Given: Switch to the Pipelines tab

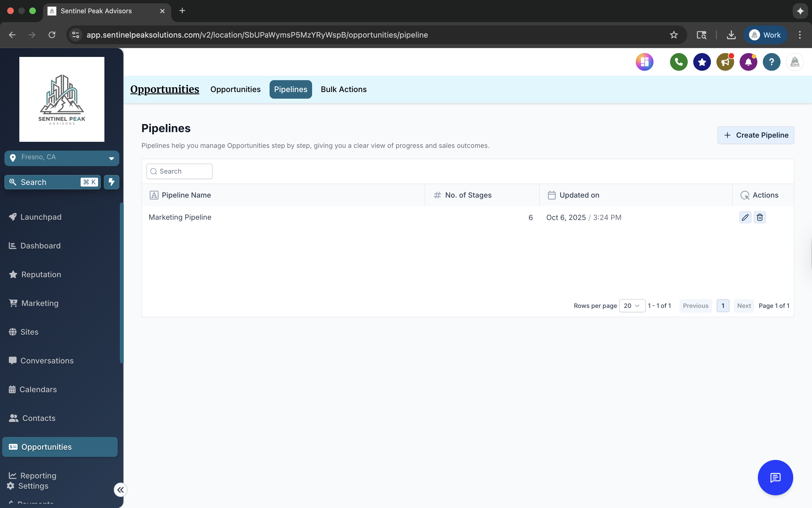Looking at the screenshot, I should tap(290, 89).
